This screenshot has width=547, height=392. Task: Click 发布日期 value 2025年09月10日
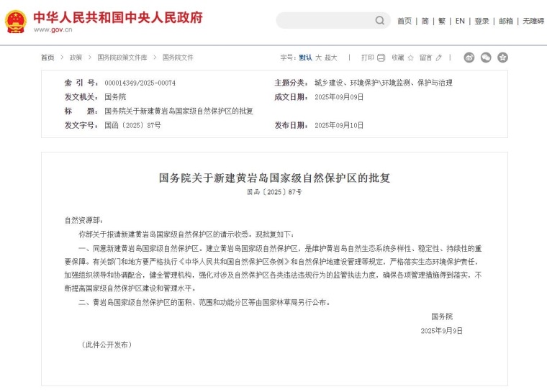pos(339,125)
